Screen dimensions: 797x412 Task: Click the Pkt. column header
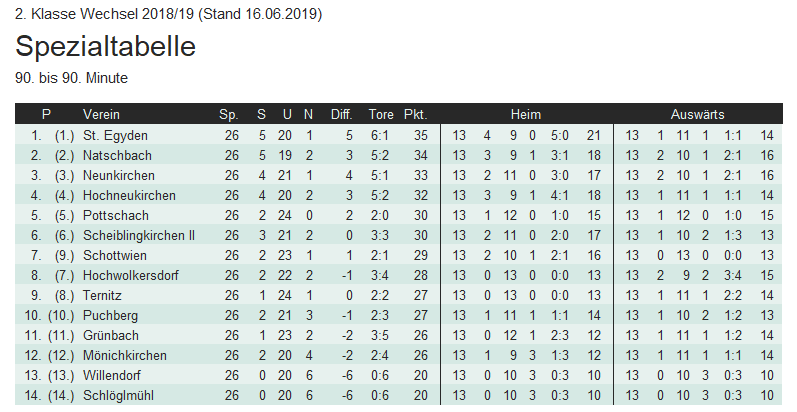415,114
